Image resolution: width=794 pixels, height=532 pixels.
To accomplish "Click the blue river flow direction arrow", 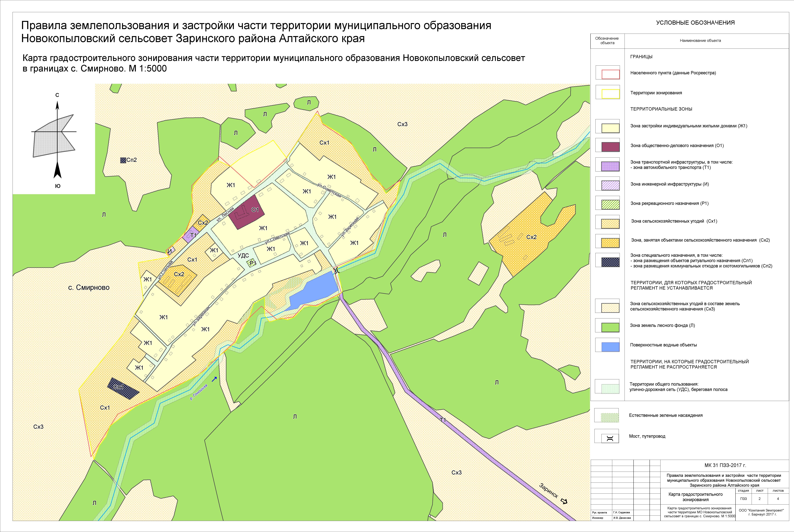I will [x=214, y=379].
